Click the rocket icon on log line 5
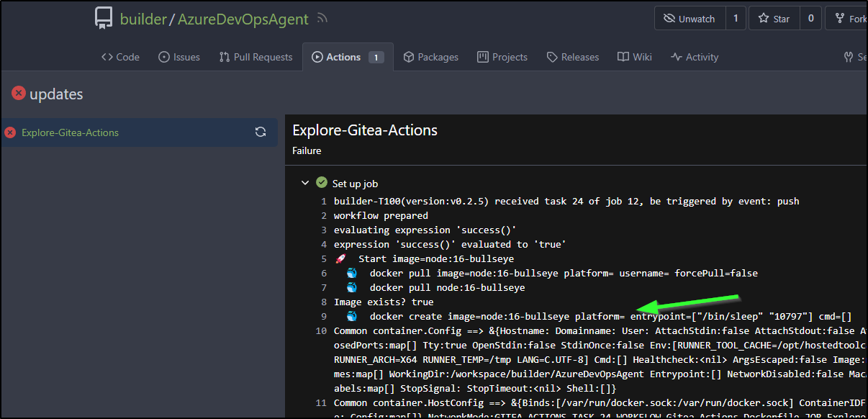Screen dimensions: 868x419 tap(340, 258)
